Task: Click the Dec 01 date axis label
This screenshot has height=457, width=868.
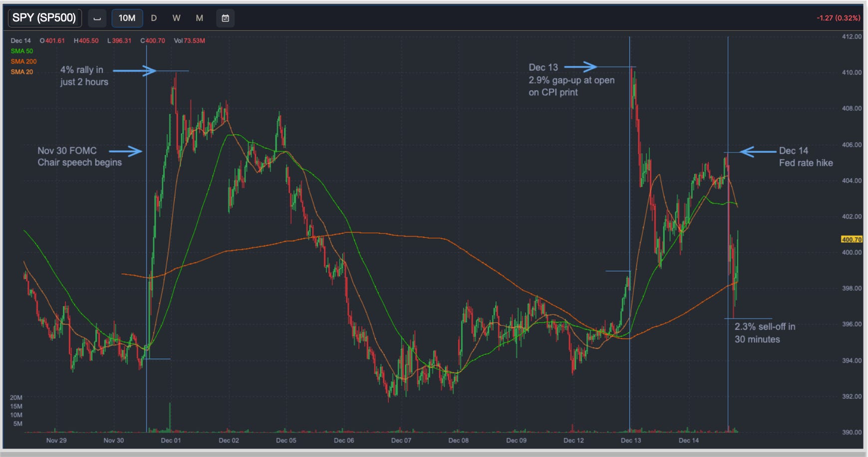Action: (x=171, y=441)
